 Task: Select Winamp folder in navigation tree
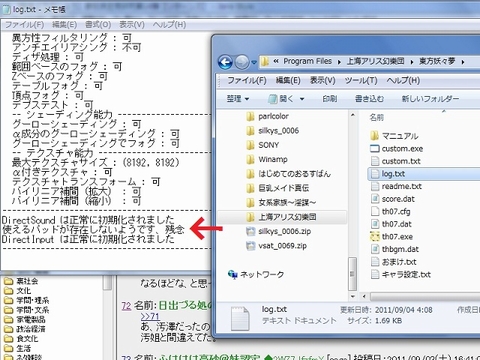pos(266,159)
